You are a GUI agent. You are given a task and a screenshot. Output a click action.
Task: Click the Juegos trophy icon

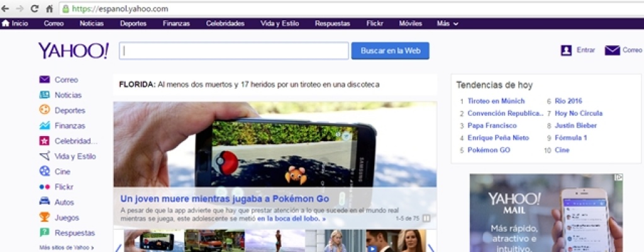click(45, 217)
